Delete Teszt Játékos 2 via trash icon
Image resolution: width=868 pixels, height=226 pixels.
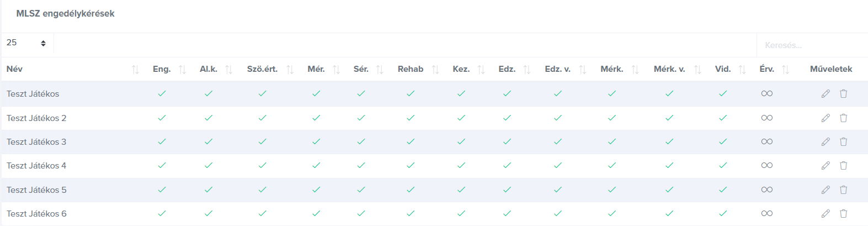(x=843, y=118)
